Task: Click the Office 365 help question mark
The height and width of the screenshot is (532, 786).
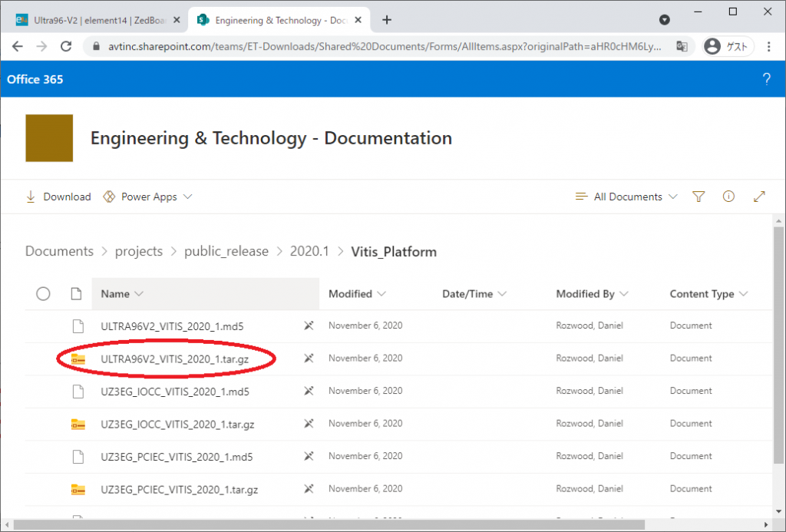Action: (766, 79)
